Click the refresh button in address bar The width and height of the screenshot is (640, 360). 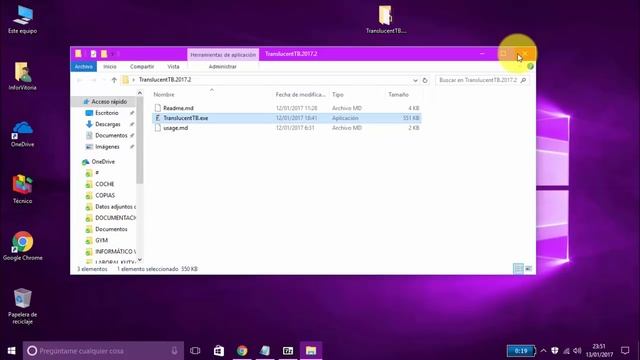pyautogui.click(x=425, y=80)
